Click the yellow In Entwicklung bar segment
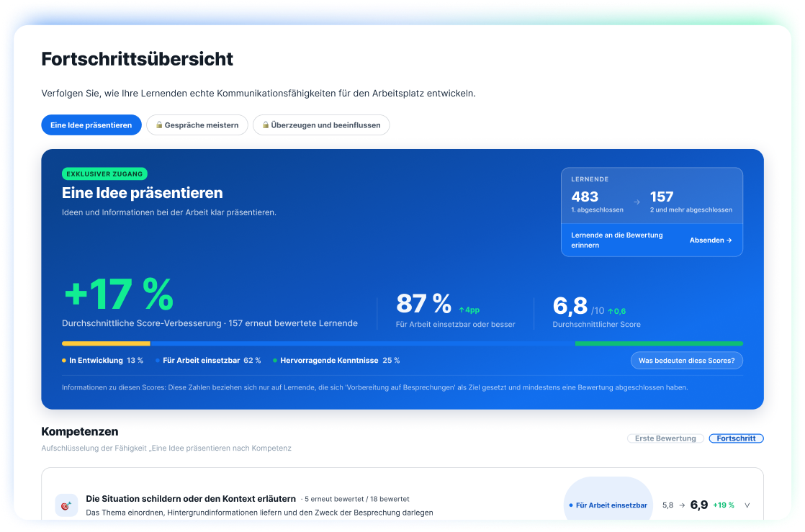The height and width of the screenshot is (532, 805). 107,343
